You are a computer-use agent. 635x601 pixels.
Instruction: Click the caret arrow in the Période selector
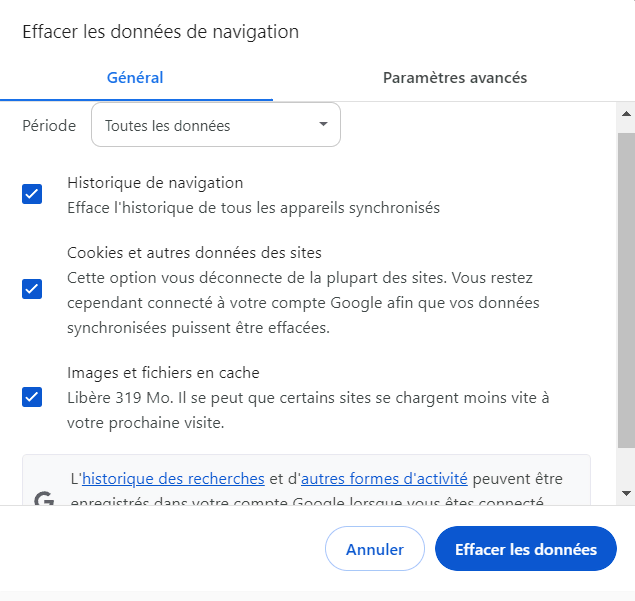(323, 125)
